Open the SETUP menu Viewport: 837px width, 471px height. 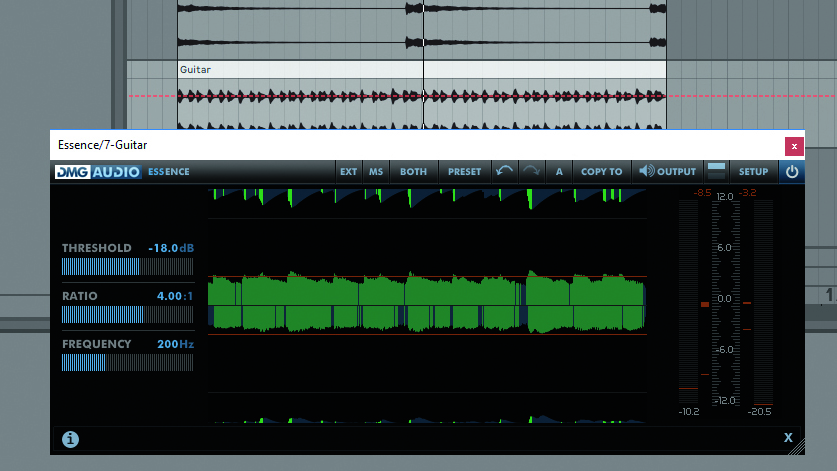pyautogui.click(x=753, y=171)
